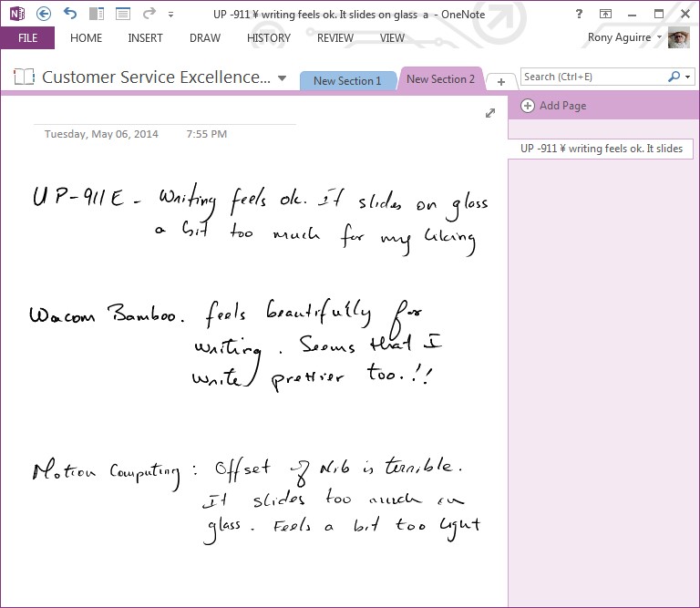Create a new section with plus tab
This screenshot has height=608, width=700.
click(x=501, y=82)
